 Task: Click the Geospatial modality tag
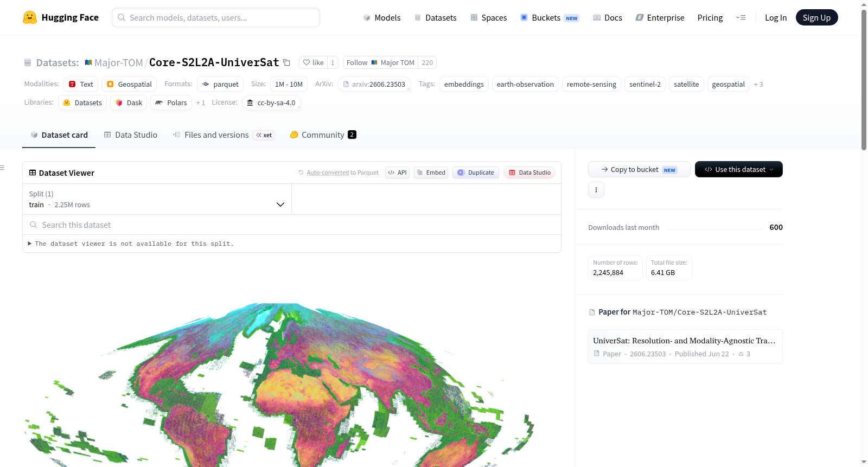(129, 85)
